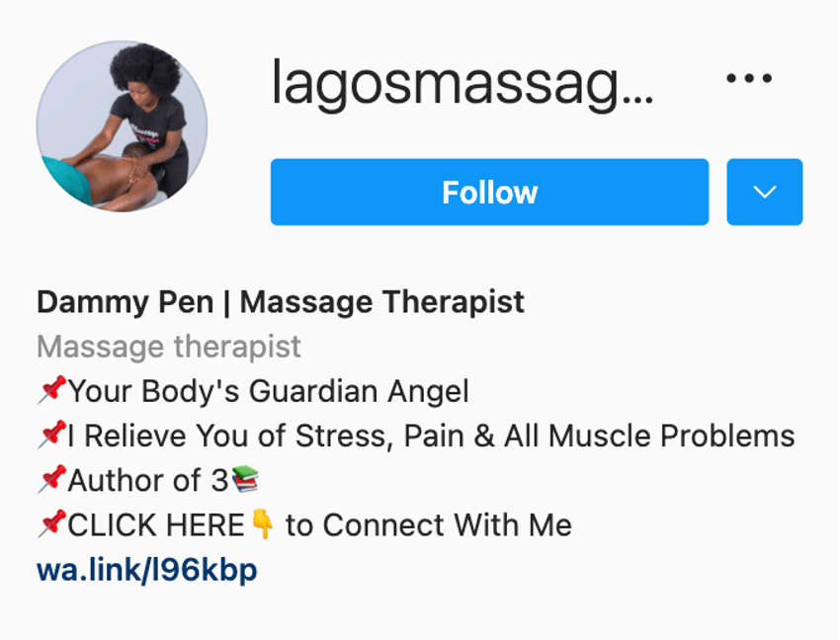The width and height of the screenshot is (840, 640).
Task: Click the blue Follow button
Action: (489, 192)
